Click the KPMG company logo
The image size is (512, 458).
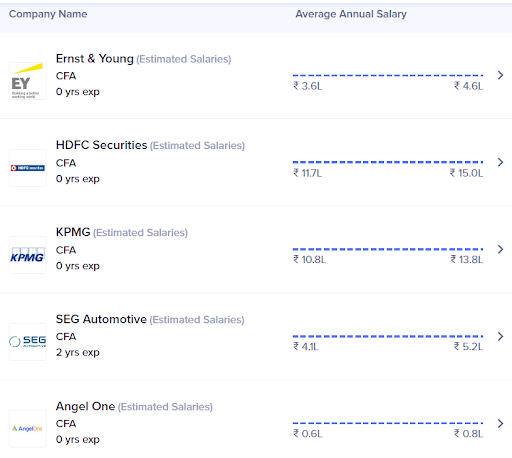tap(28, 255)
